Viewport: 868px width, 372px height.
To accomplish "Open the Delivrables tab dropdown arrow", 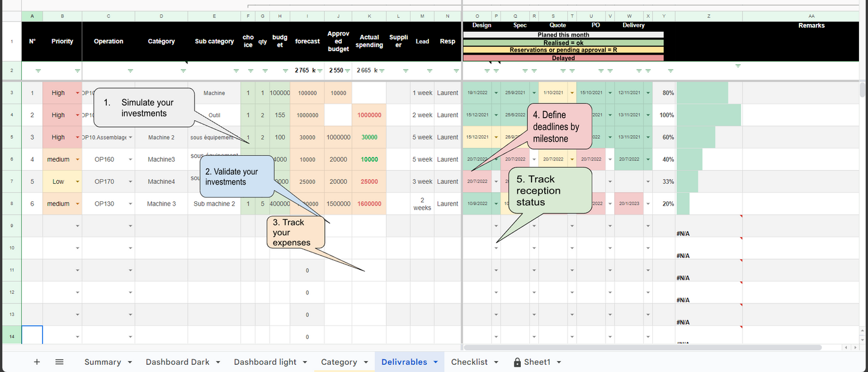I will pyautogui.click(x=436, y=362).
